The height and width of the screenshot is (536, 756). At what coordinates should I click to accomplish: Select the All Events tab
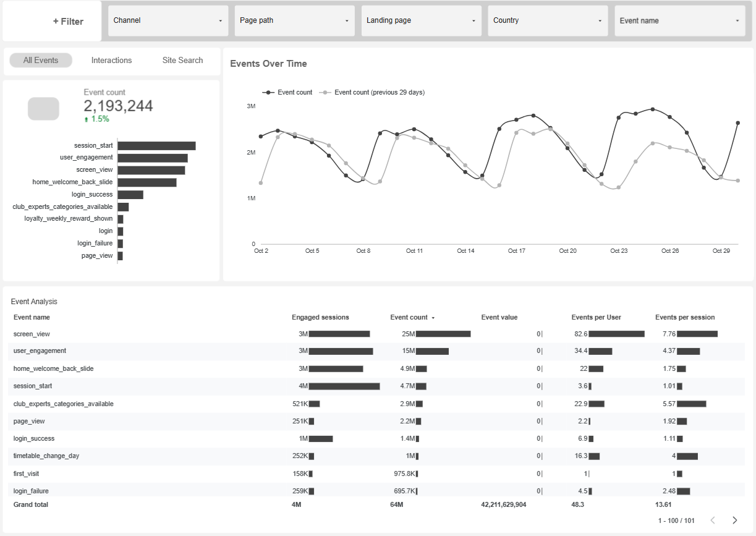tap(41, 60)
